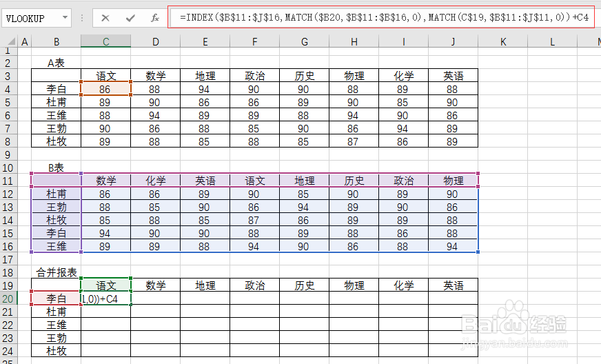Click '数学' header in row 19

tap(156, 285)
